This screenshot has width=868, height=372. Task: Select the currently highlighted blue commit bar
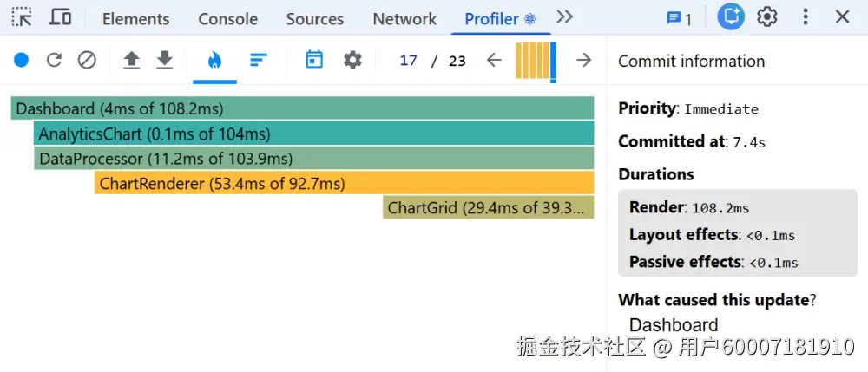553,61
